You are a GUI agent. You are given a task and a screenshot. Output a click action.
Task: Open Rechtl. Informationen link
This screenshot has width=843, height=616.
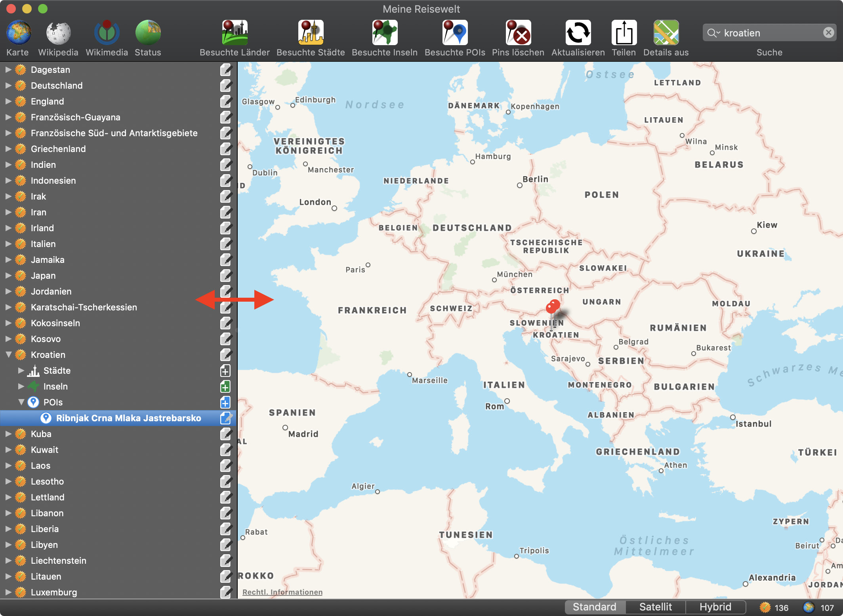click(x=282, y=592)
